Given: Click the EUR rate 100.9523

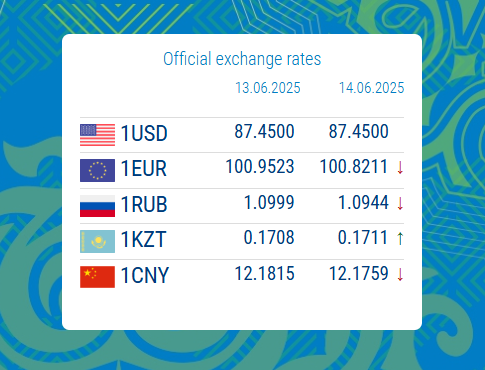Looking at the screenshot, I should click(x=260, y=167).
